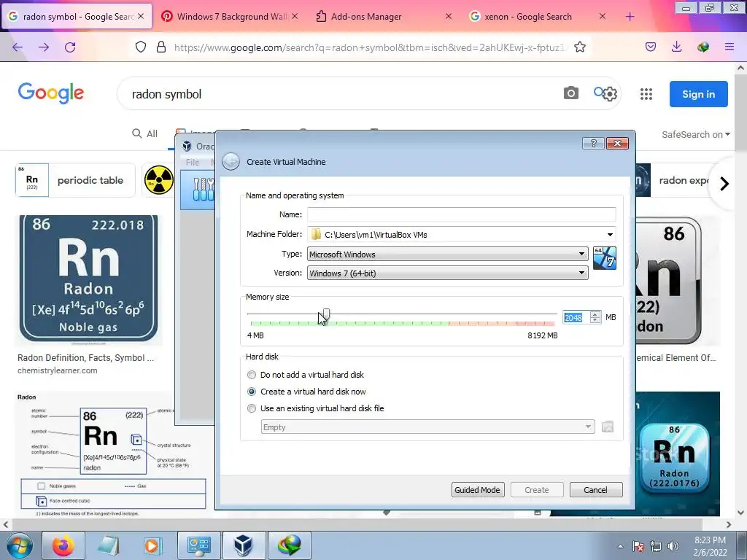Click next arrow on Google suggestion chips
The image size is (747, 560).
point(724,184)
